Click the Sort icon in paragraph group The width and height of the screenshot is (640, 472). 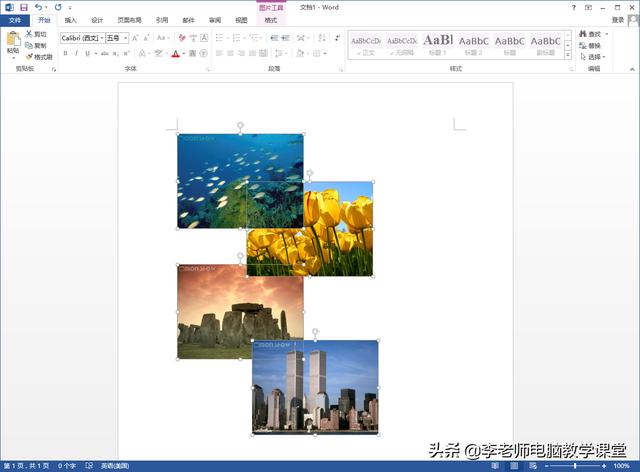click(322, 38)
